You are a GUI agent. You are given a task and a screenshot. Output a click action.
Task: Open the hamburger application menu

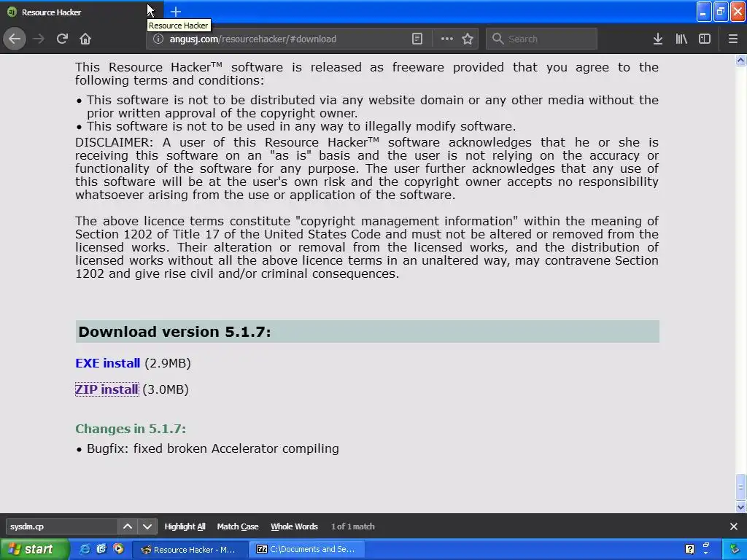pyautogui.click(x=733, y=39)
